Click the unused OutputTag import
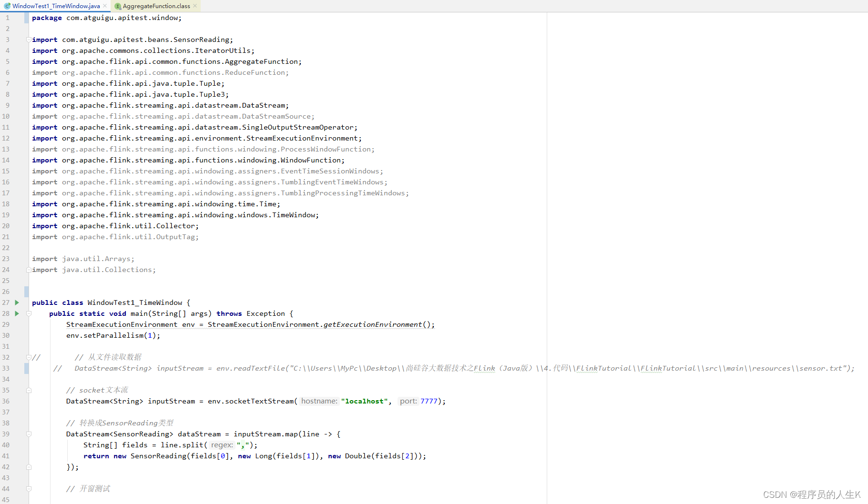The width and height of the screenshot is (868, 504). pos(115,237)
